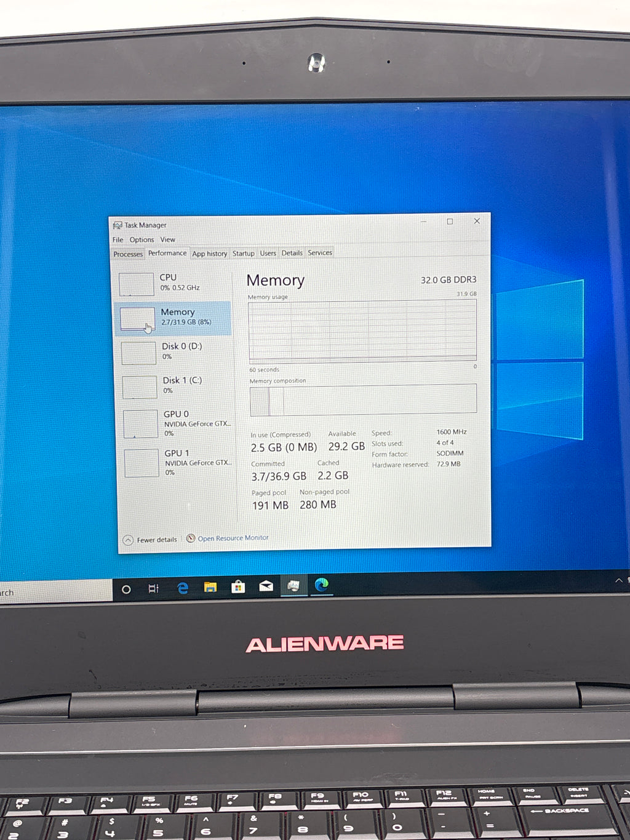Screen dimensions: 630x840
Task: Select Disk 0 (D:) entry
Action: pyautogui.click(x=175, y=352)
